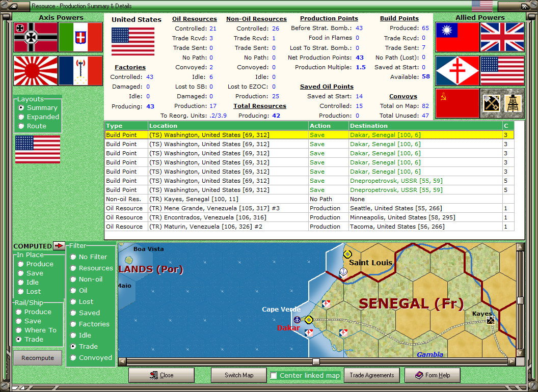Screen dimensions: 538x392
Task: Select the United Kingdom flag
Action: click(502, 37)
